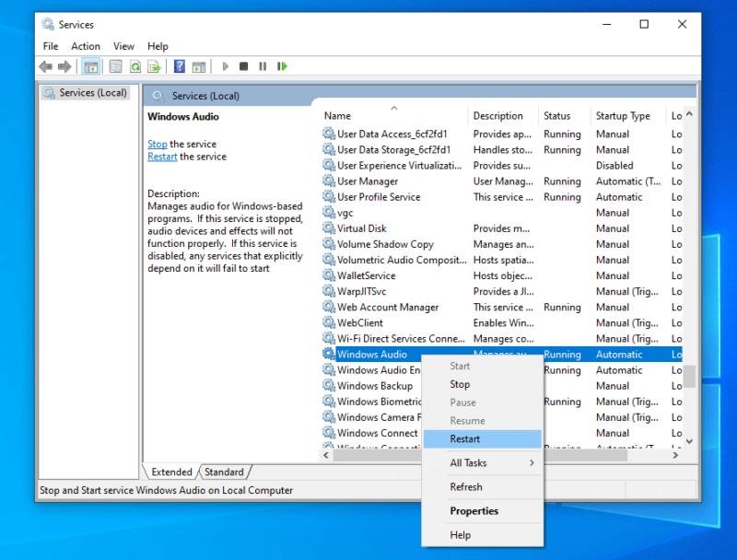Open the View menu
Image resolution: width=737 pixels, height=560 pixels.
pos(123,46)
